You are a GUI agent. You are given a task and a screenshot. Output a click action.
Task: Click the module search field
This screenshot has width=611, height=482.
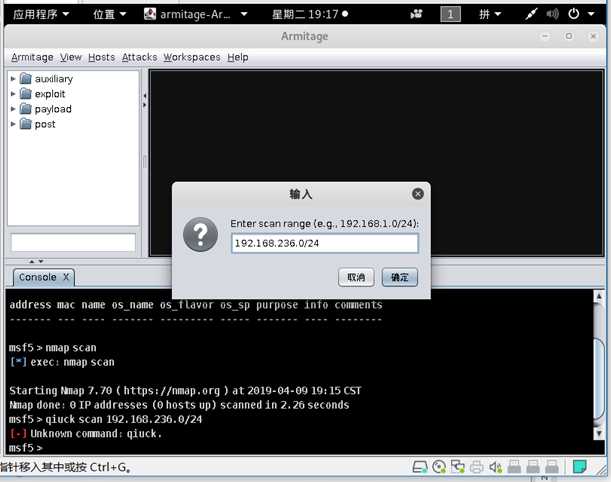click(73, 242)
